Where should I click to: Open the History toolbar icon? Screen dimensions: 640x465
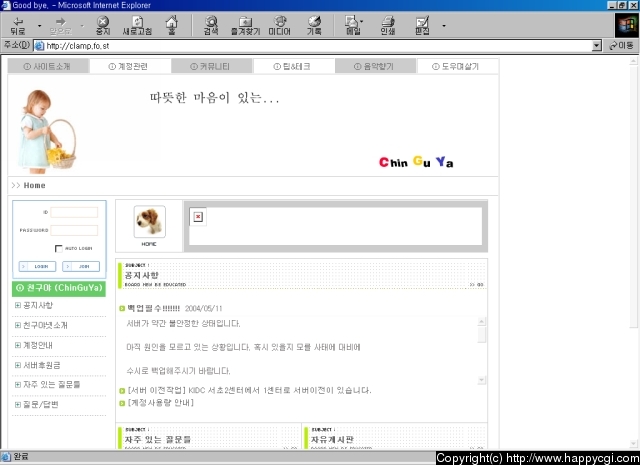tap(314, 26)
